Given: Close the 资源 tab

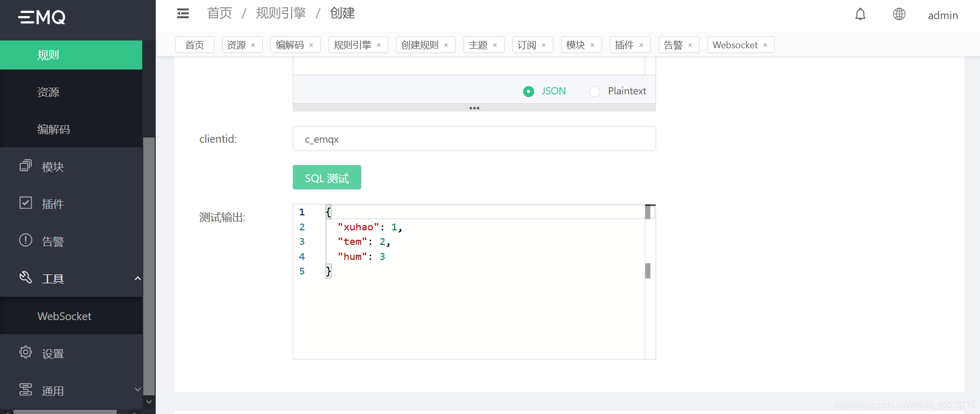Looking at the screenshot, I should coord(253,45).
